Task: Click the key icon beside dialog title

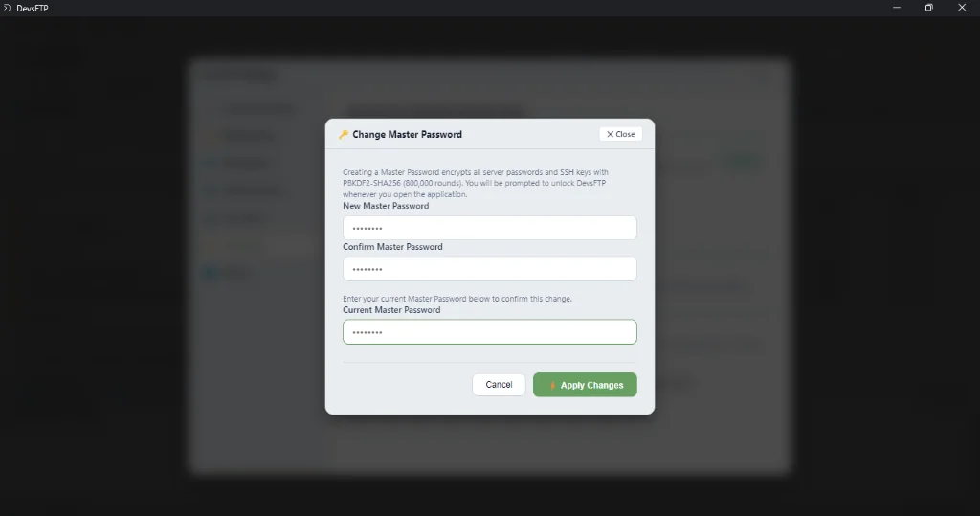Action: 344,134
